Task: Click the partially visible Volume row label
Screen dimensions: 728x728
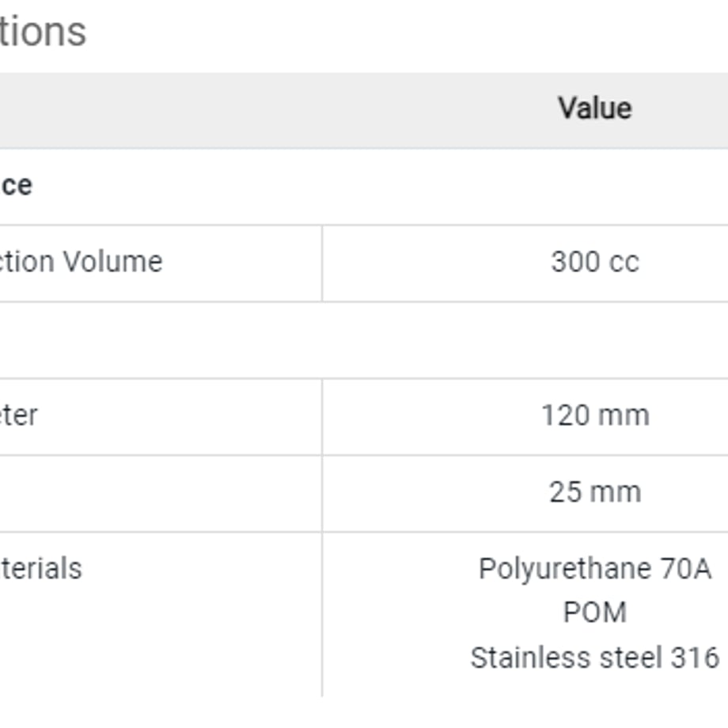Action: pyautogui.click(x=82, y=261)
